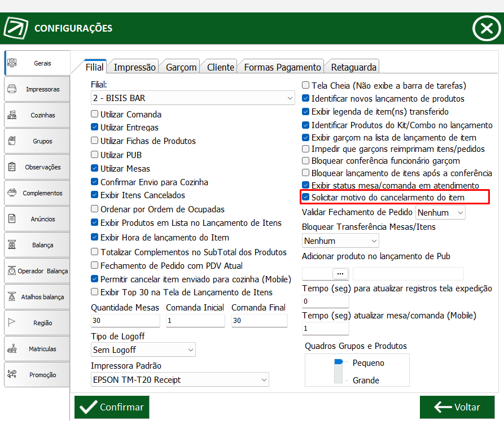Close the Configurações window with X
The width and height of the screenshot is (504, 424).
coord(487,28)
